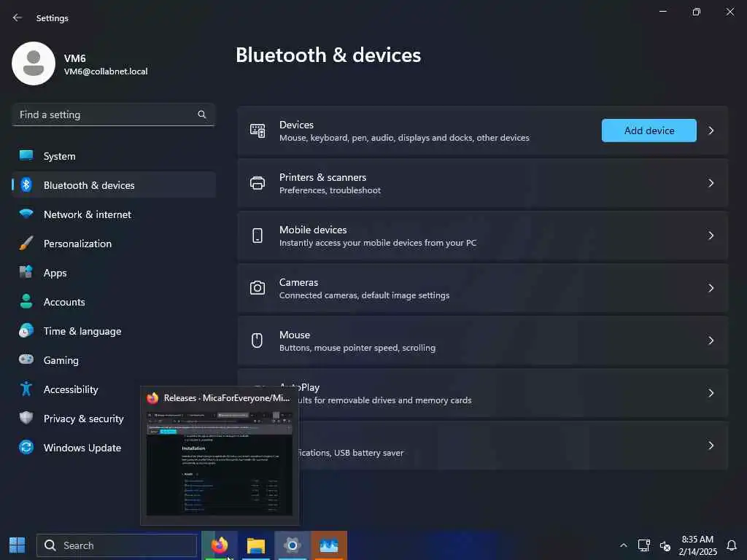The image size is (747, 560).
Task: Click the search magnifier in Find a setting
Action: (202, 114)
